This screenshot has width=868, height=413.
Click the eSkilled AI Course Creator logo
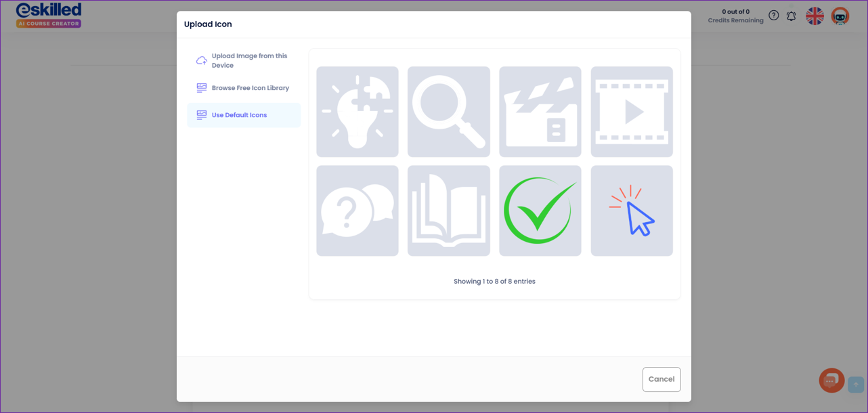49,15
